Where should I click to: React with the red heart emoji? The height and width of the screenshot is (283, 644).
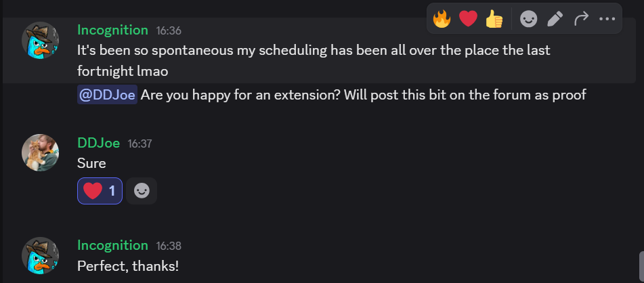click(x=468, y=19)
